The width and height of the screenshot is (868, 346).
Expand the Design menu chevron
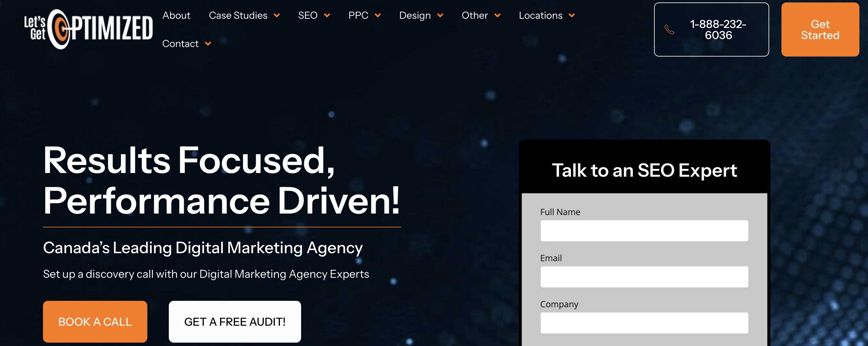click(x=440, y=15)
